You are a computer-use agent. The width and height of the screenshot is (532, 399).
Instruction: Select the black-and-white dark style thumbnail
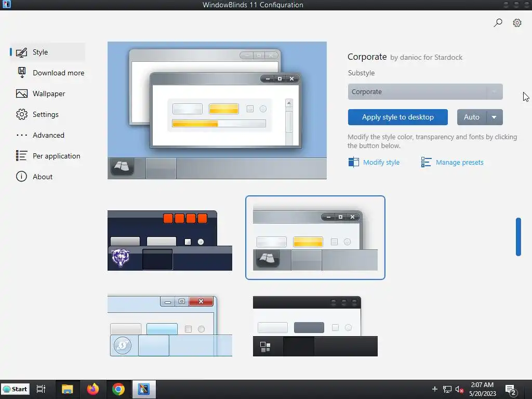pyautogui.click(x=315, y=326)
